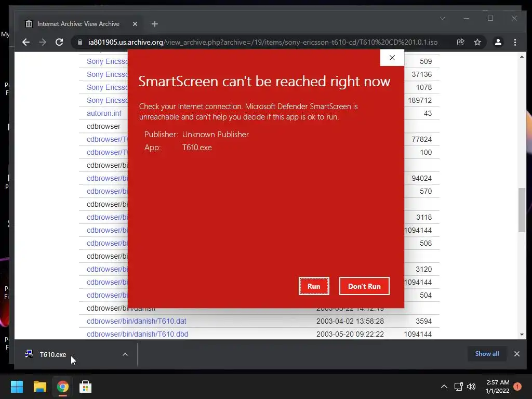
Task: Open File Explorer from taskbar
Action: tap(39, 387)
